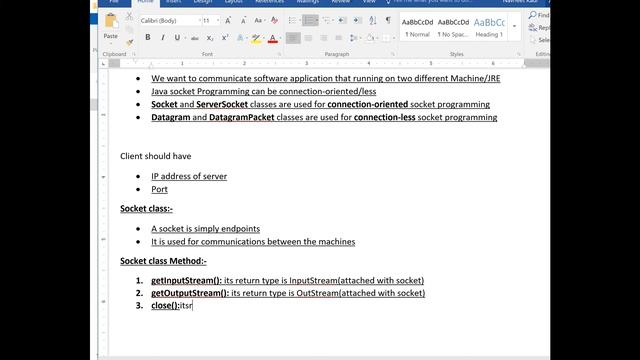Open the font color dropdown arrow
This screenshot has height=360, width=640.
[x=280, y=38]
